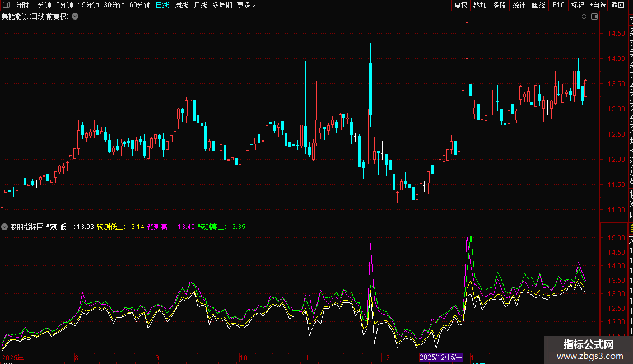Open dropdown next to 美能能源 title
Screen dimensions: 633x364
pyautogui.click(x=75, y=17)
